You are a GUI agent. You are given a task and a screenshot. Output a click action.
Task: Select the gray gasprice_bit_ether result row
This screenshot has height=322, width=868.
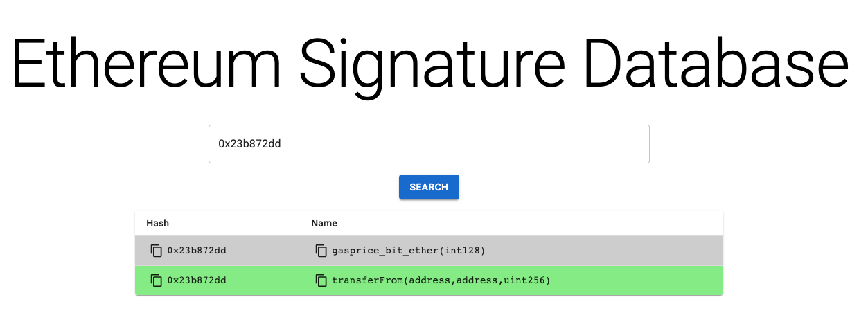click(x=429, y=250)
